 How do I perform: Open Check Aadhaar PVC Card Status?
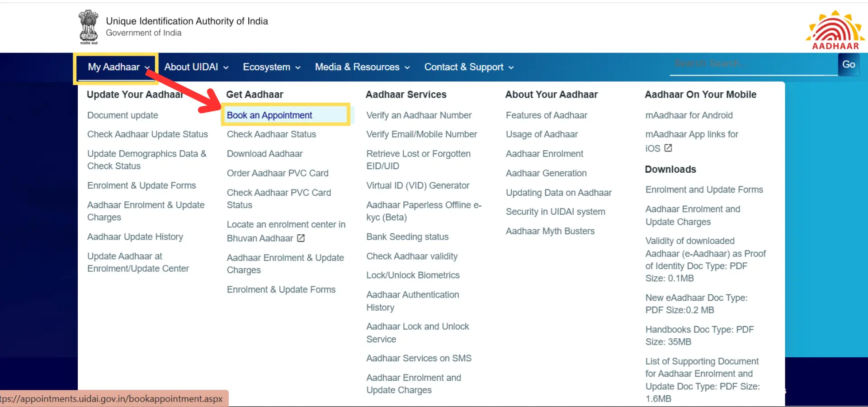[279, 199]
